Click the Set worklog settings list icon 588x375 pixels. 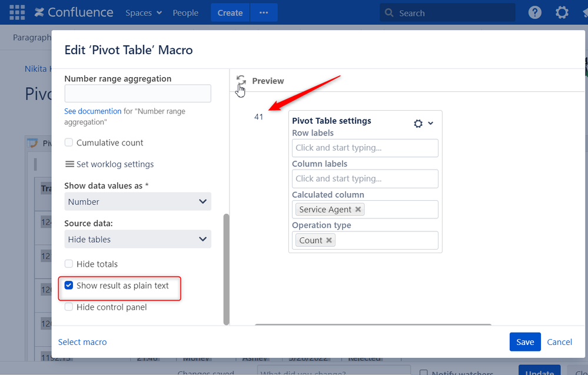pyautogui.click(x=69, y=164)
